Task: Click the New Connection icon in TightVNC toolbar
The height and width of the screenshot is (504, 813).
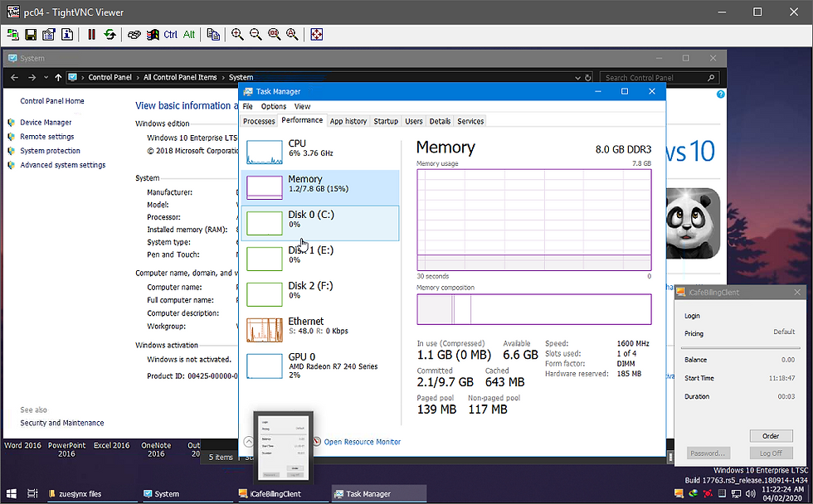Action: [13, 35]
